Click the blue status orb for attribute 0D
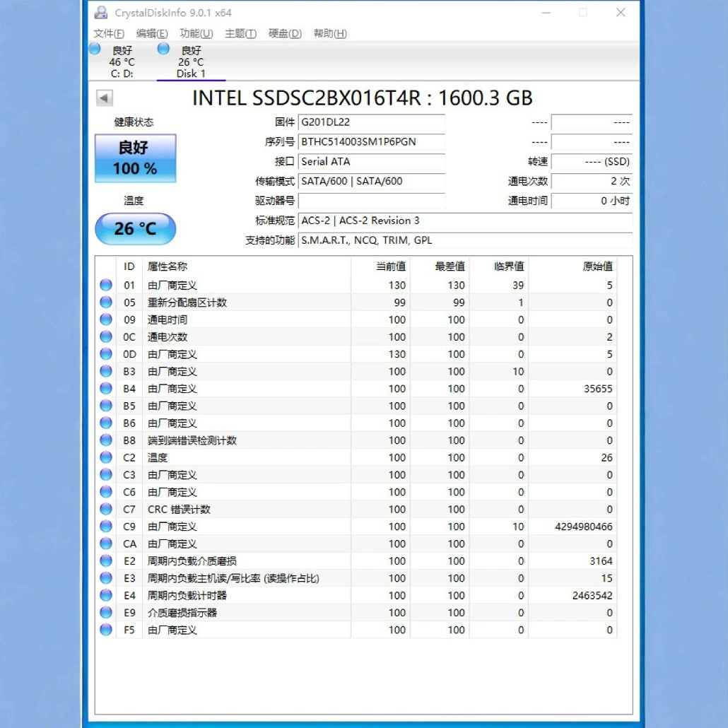Screen dimensions: 728x728 point(106,354)
